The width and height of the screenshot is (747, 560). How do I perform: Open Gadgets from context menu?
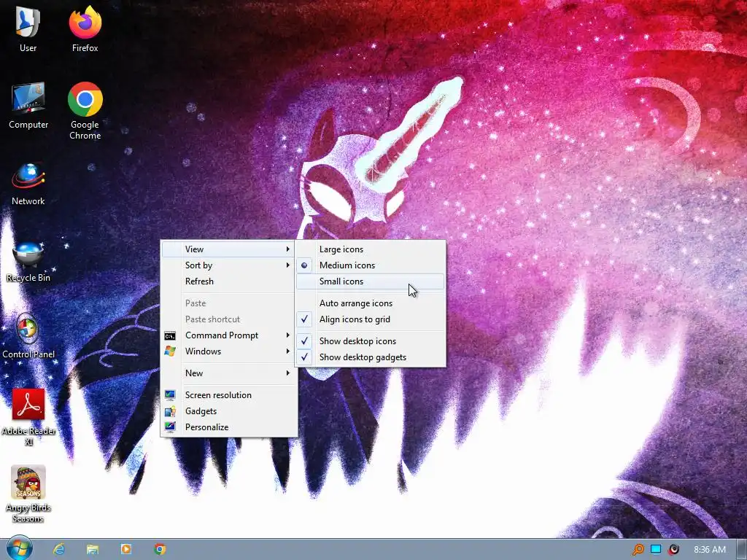(228, 411)
